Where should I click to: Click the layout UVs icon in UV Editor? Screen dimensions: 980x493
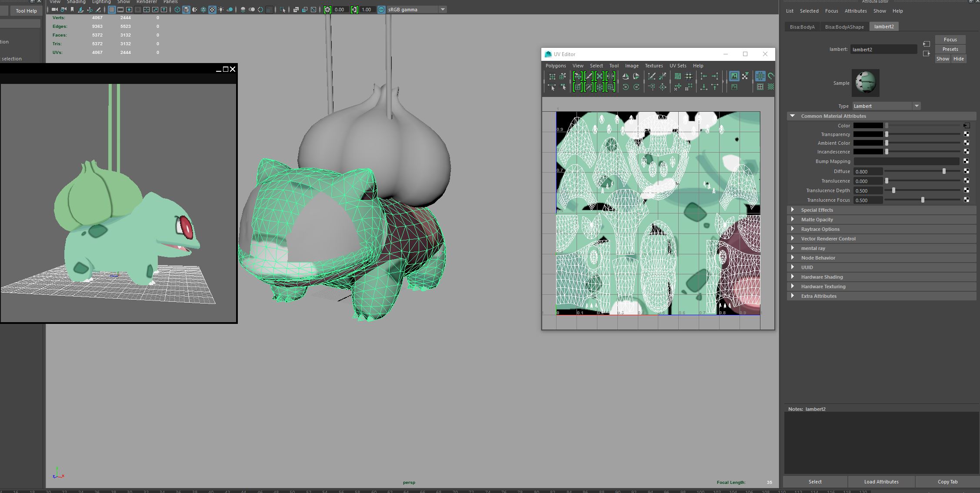click(678, 76)
